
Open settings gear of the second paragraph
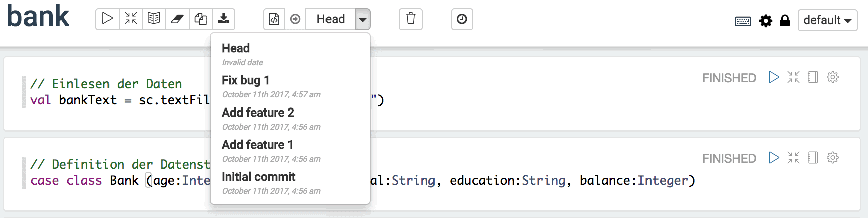pyautogui.click(x=833, y=158)
